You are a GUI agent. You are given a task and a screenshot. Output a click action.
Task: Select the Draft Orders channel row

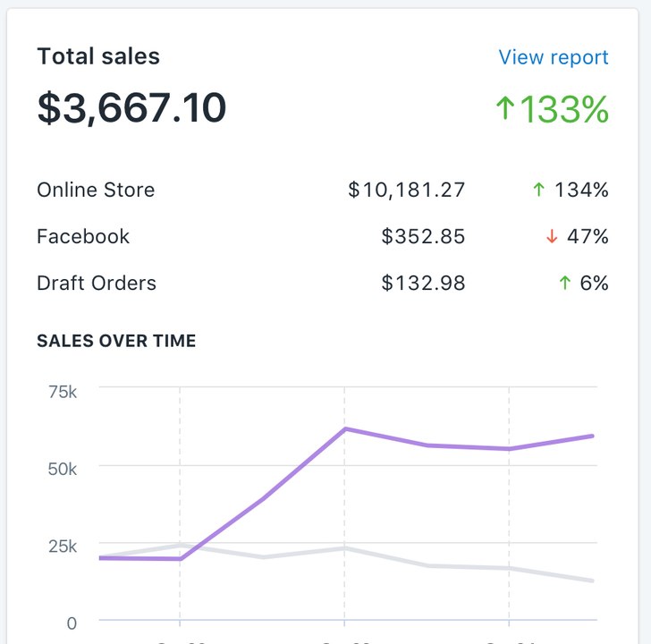pyautogui.click(x=323, y=283)
